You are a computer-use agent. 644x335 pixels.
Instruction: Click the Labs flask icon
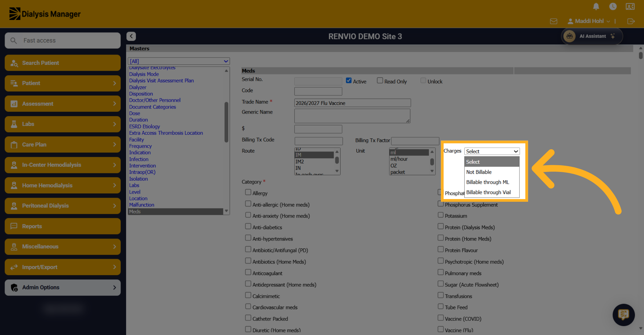[x=14, y=124]
